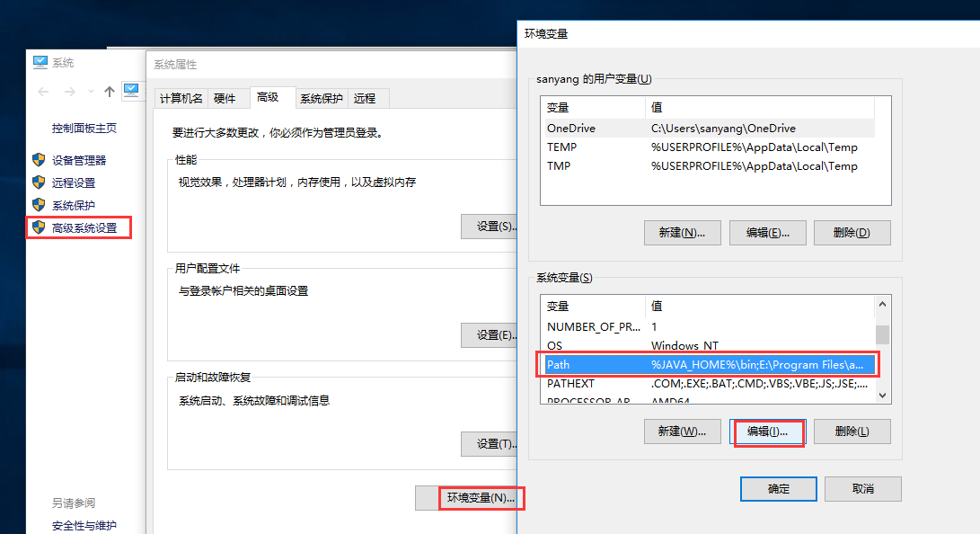
Task: Click system variables scrollbar up arrow
Action: (x=882, y=304)
